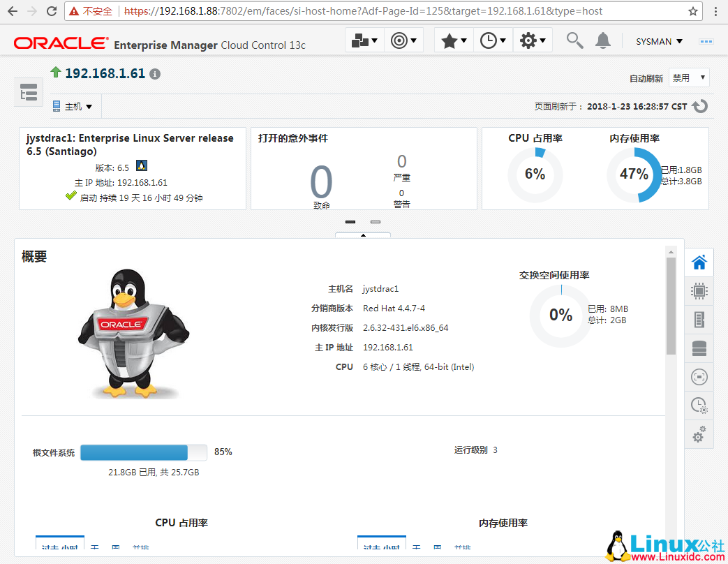Image resolution: width=728 pixels, height=564 pixels.
Task: Switch to second dashboard page indicator
Action: pos(376,222)
